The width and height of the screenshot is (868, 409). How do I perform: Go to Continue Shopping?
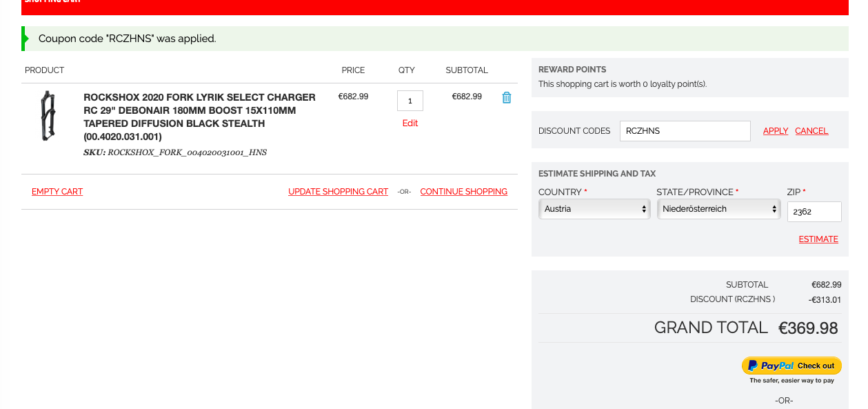(x=463, y=192)
